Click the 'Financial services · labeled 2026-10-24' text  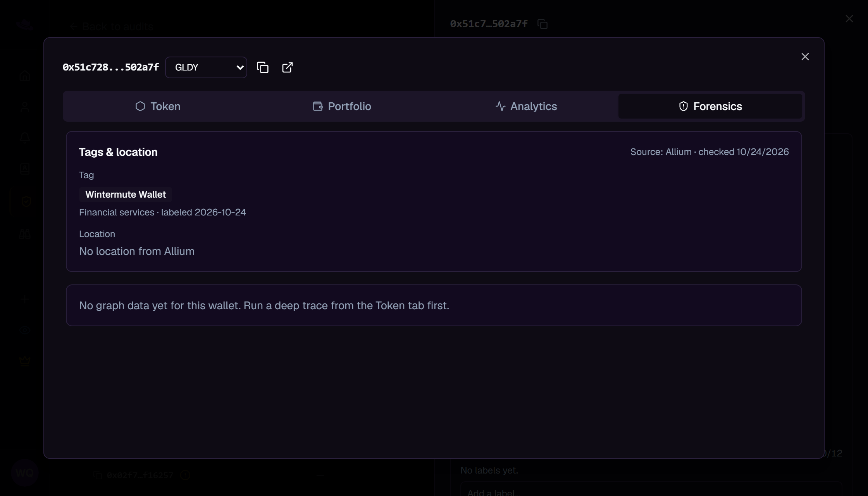coord(162,212)
